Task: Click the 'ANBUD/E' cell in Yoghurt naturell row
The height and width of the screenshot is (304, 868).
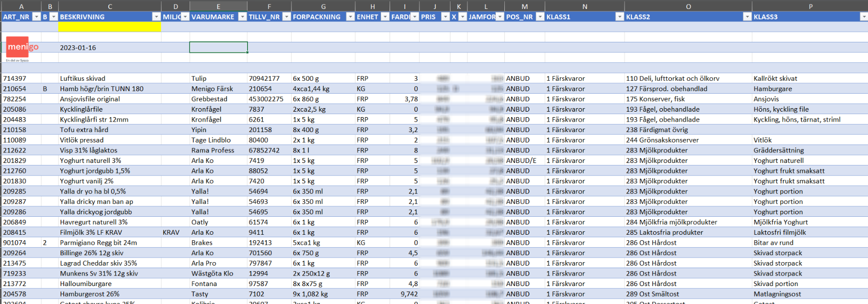Action: (525, 160)
